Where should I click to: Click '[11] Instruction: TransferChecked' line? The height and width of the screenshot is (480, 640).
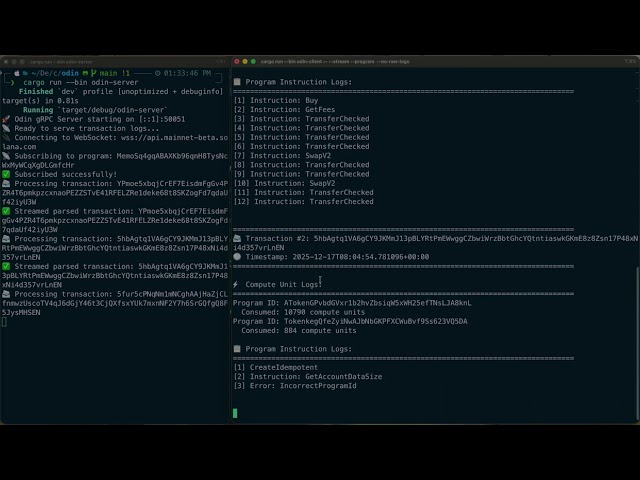click(x=304, y=193)
